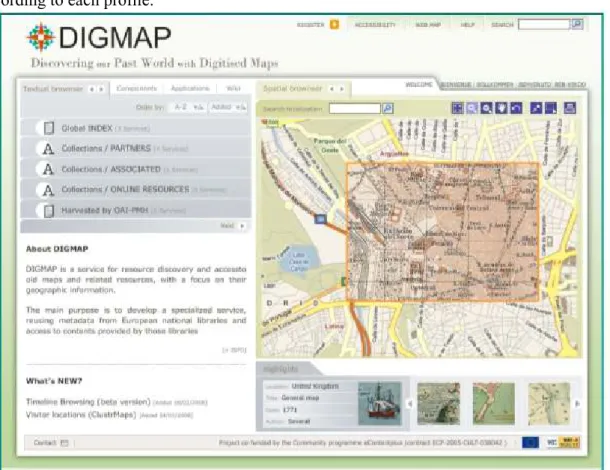Viewport: 610px width, 470px height.
Task: Show next highlights with right arrow
Action: click(x=578, y=404)
